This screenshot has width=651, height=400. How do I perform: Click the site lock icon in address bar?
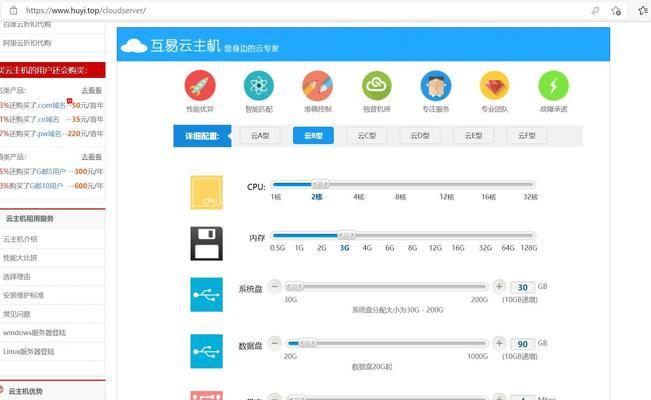tap(13, 10)
